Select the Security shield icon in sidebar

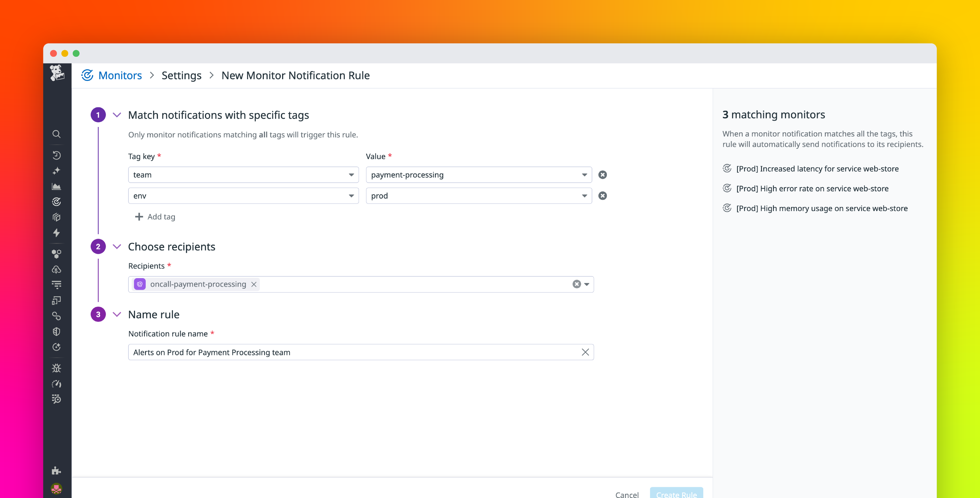tap(56, 331)
